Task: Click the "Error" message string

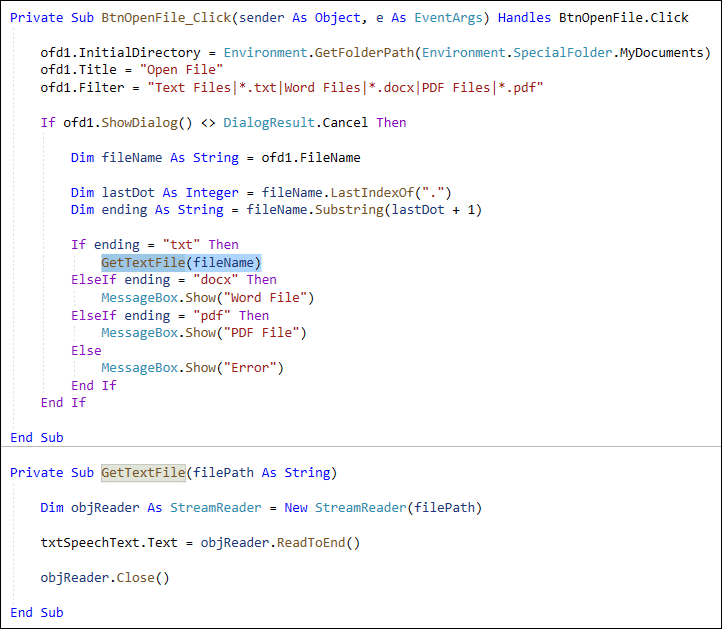Action: tap(250, 367)
